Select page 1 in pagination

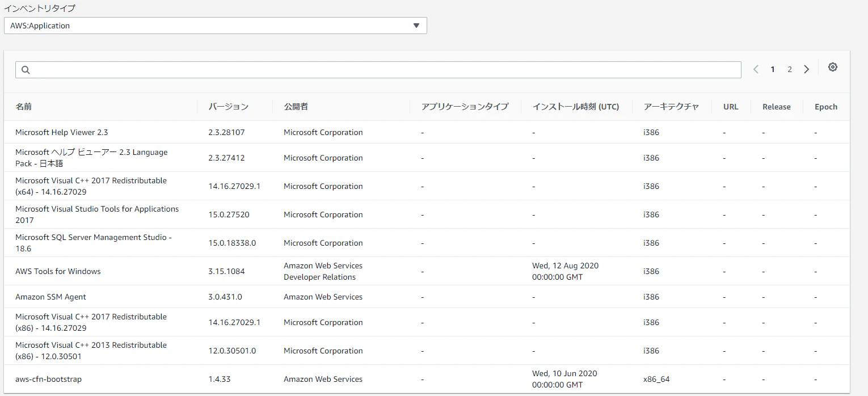click(773, 69)
